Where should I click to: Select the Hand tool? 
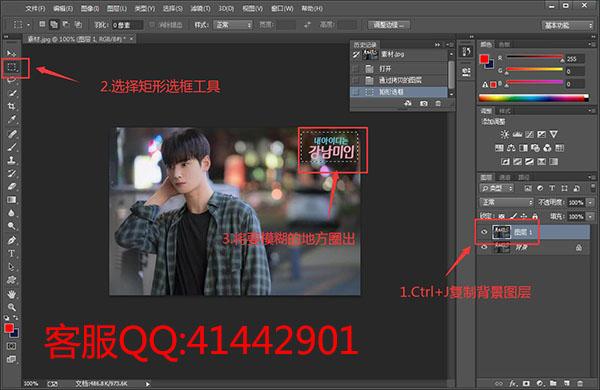12,294
